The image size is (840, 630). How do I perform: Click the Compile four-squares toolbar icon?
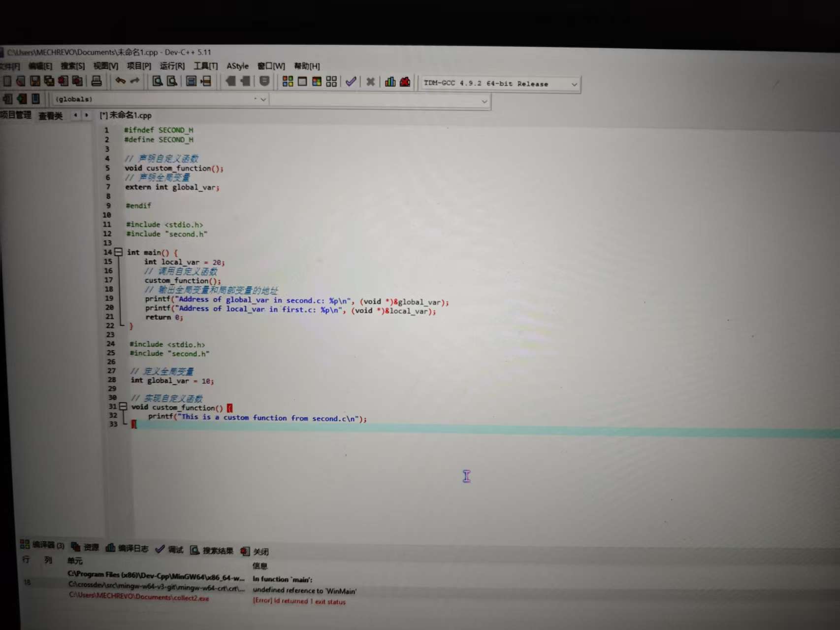(x=288, y=82)
